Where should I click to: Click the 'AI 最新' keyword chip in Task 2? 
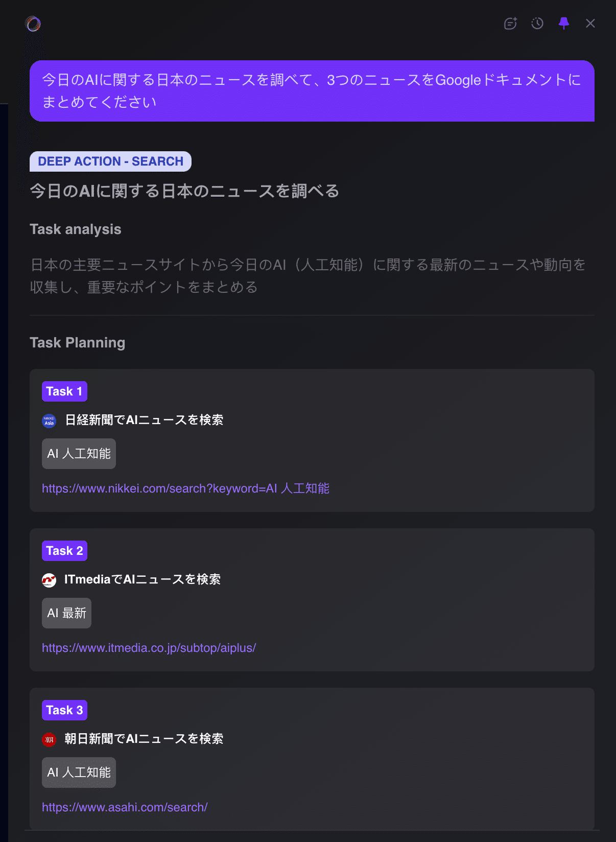tap(66, 613)
